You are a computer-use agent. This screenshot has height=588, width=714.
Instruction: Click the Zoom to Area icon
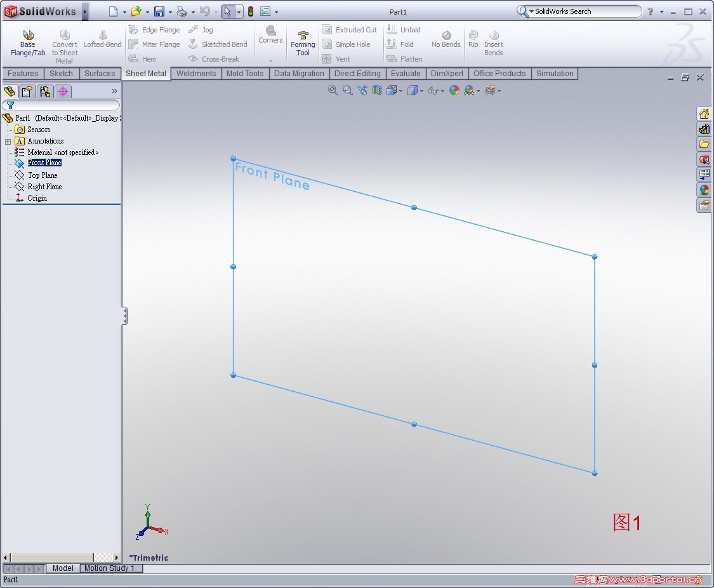tap(347, 90)
